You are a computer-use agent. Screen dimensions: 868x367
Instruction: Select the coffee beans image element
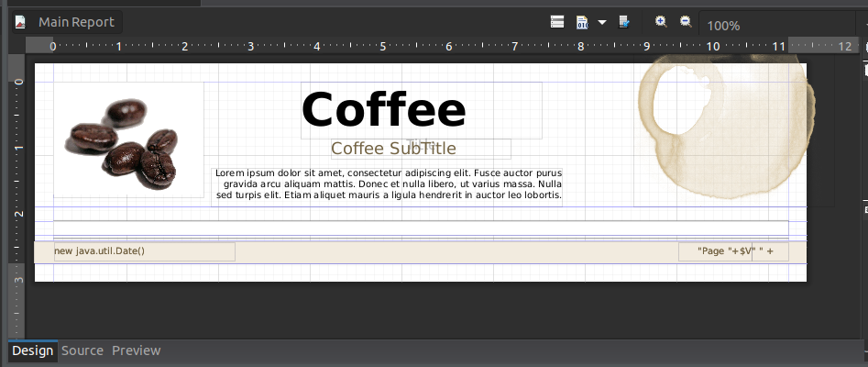pos(127,139)
